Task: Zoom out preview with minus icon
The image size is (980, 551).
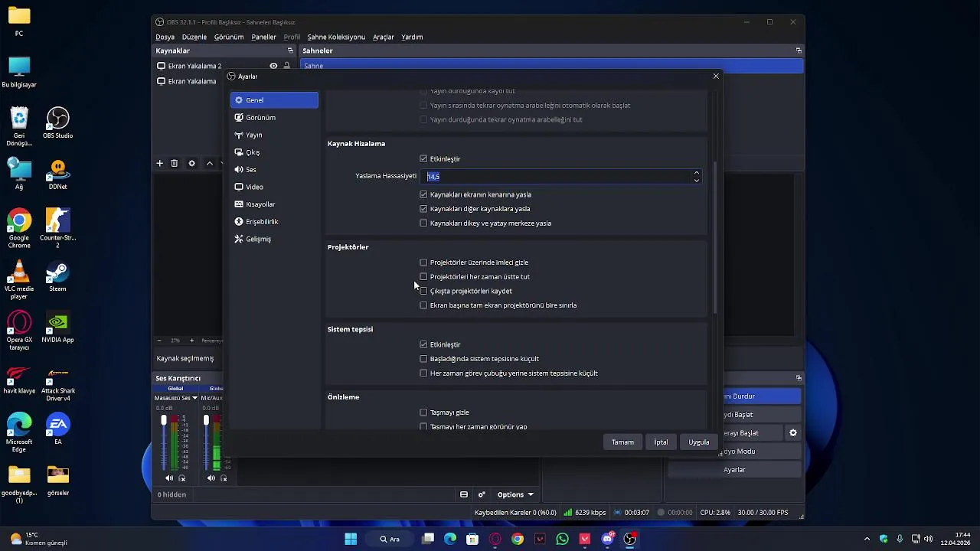Action: 158,341
